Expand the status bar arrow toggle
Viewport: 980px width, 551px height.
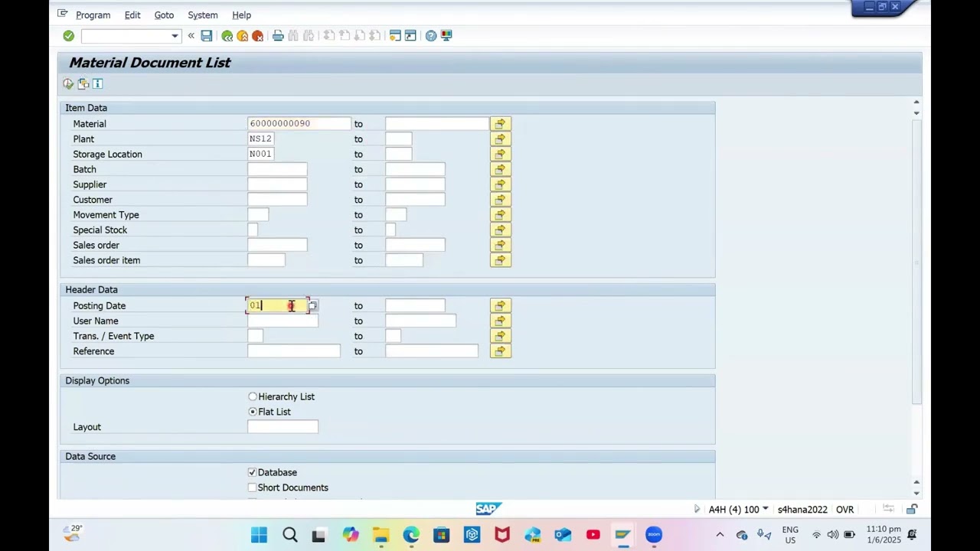pyautogui.click(x=697, y=509)
